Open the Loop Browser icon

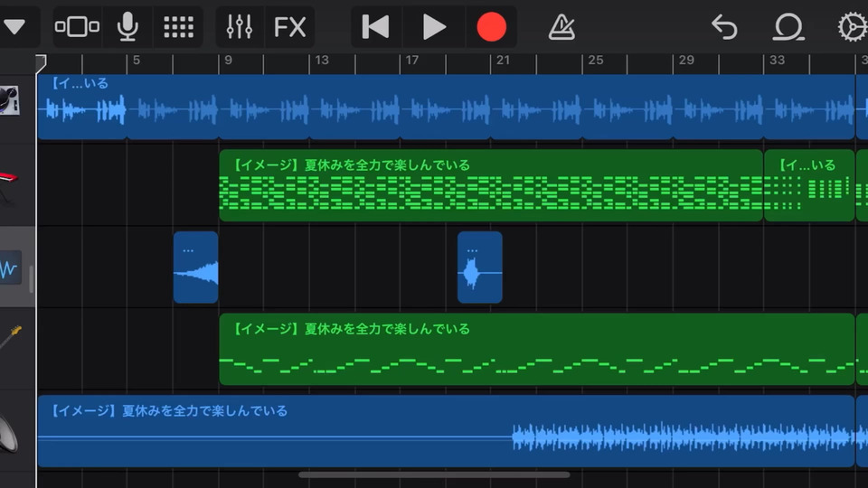(x=788, y=26)
